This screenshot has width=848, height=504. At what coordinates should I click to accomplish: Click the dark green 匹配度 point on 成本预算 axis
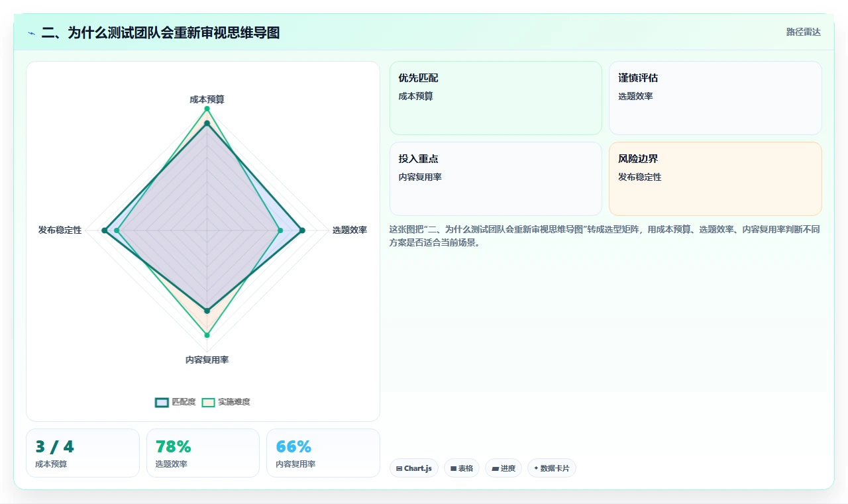[x=207, y=123]
